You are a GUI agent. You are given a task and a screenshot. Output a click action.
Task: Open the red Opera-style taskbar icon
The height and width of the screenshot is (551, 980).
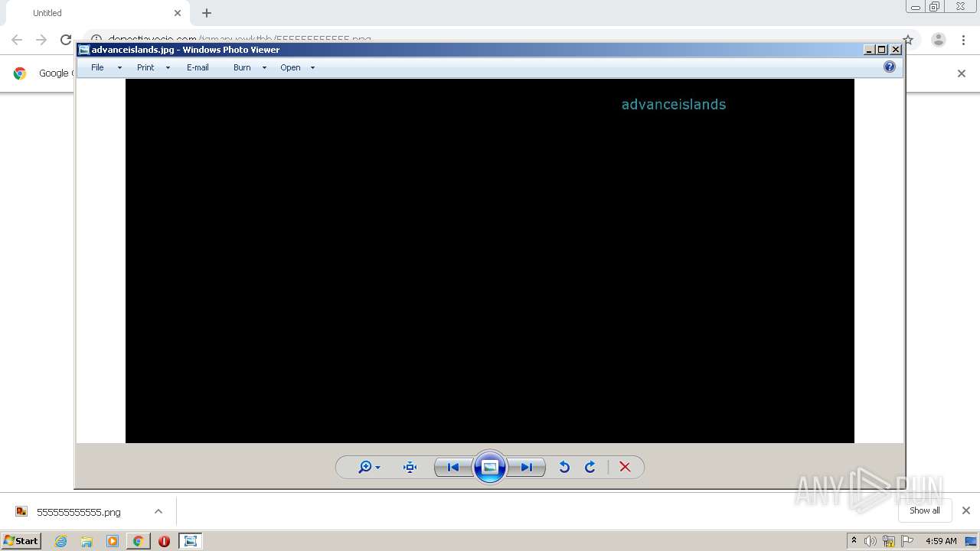click(164, 541)
